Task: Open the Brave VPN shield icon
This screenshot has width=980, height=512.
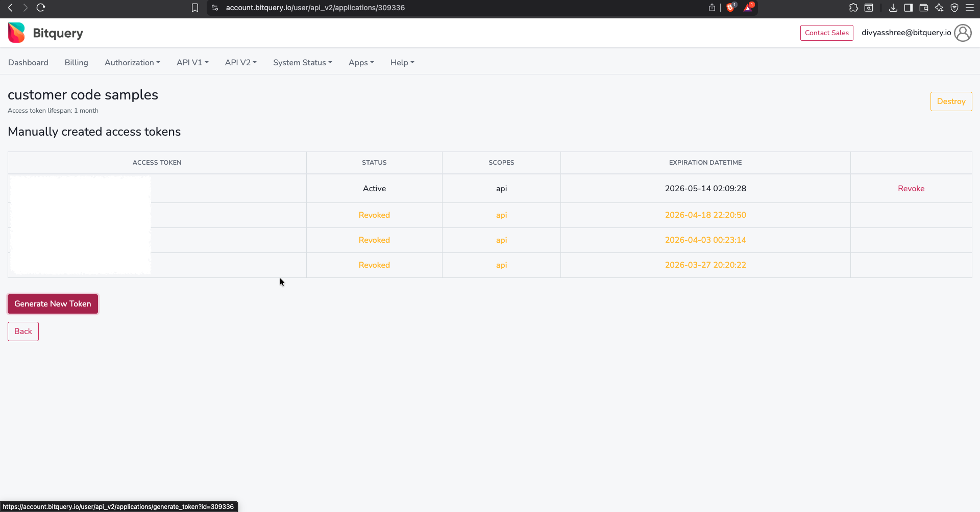Action: point(954,8)
